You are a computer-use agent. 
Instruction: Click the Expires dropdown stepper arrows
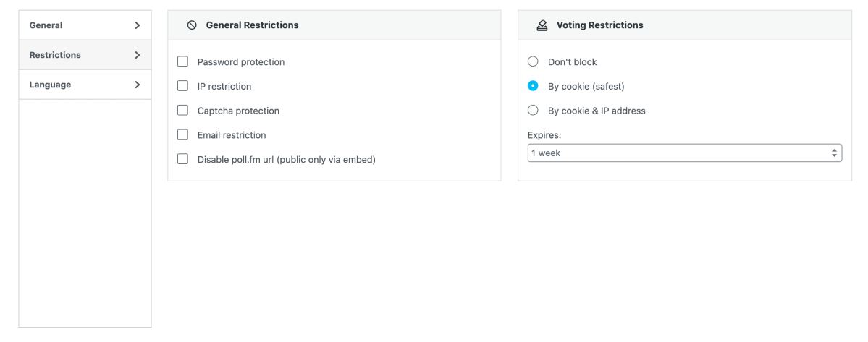[834, 153]
